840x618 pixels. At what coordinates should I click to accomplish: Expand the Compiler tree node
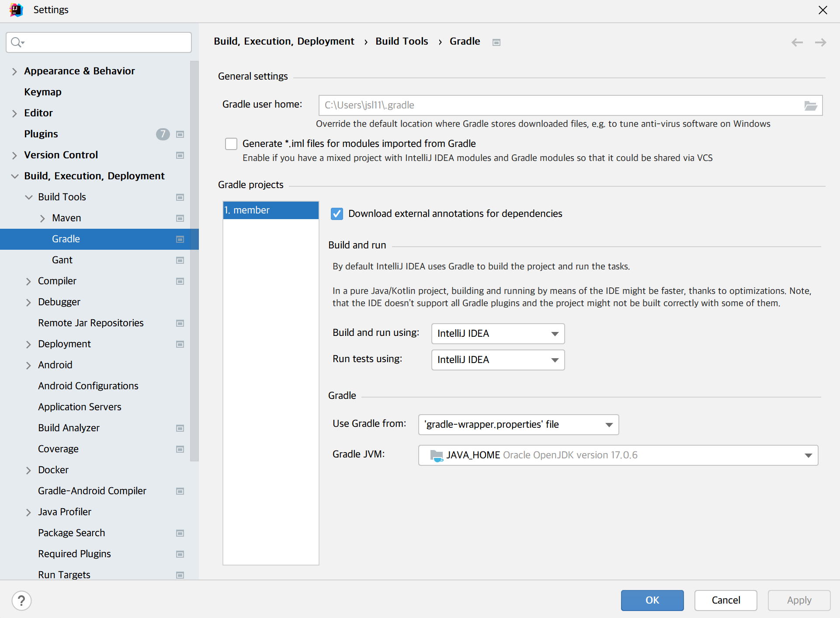pos(28,281)
